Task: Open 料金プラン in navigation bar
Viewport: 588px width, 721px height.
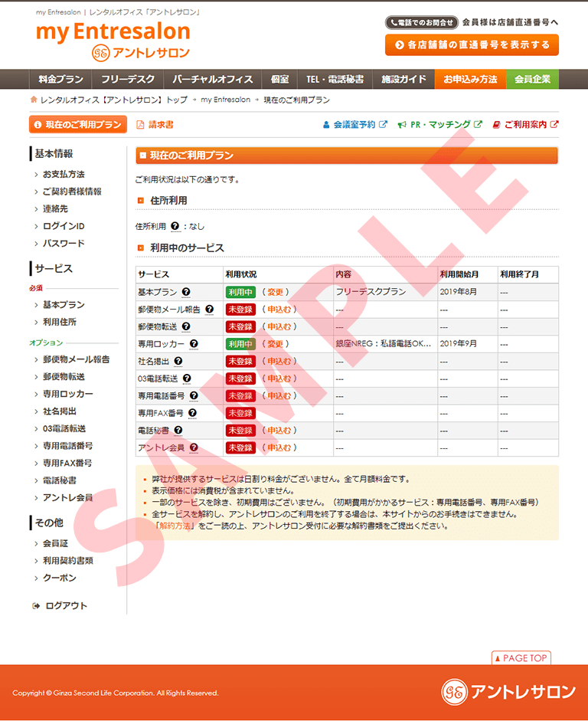Action: tap(60, 79)
